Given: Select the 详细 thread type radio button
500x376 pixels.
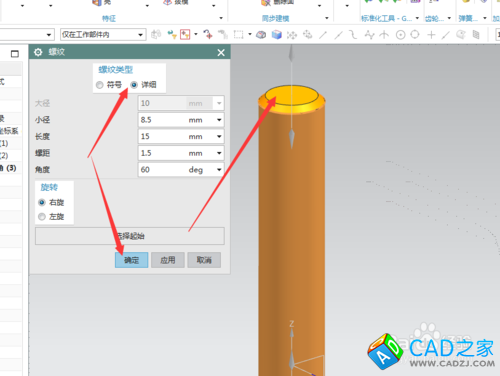Looking at the screenshot, I should 134,85.
